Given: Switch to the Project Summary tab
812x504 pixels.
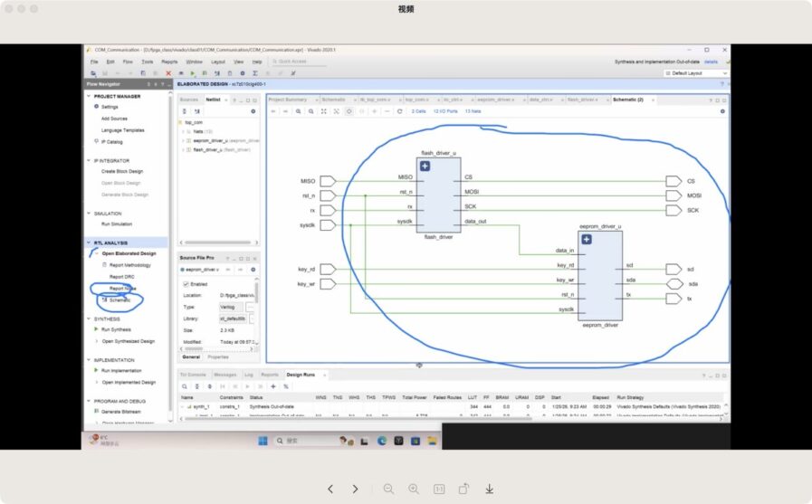Looking at the screenshot, I should [288, 100].
